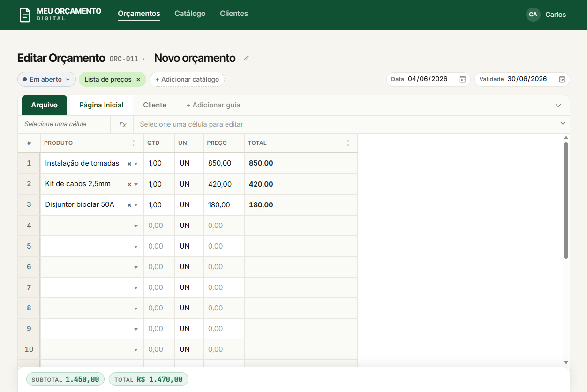Open the product dropdown in row 4

click(x=136, y=226)
